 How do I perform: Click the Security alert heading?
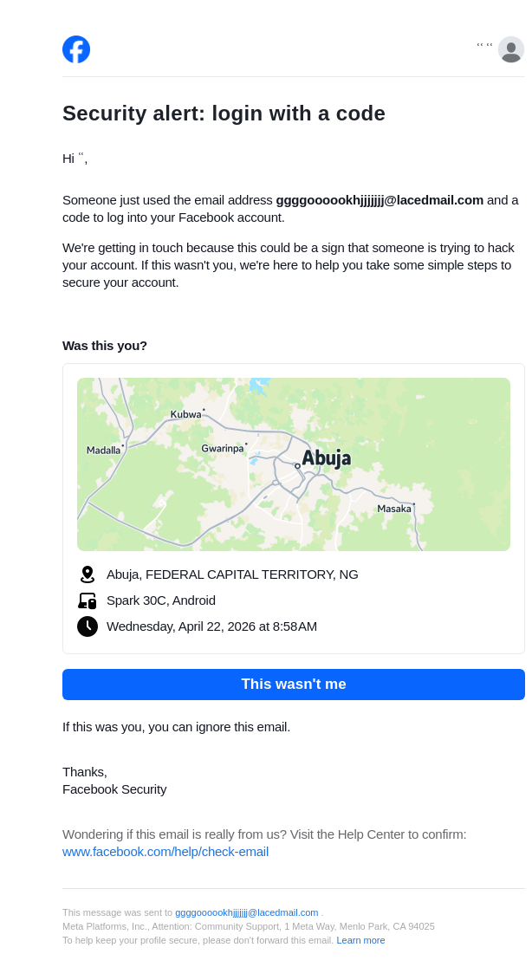(x=224, y=114)
